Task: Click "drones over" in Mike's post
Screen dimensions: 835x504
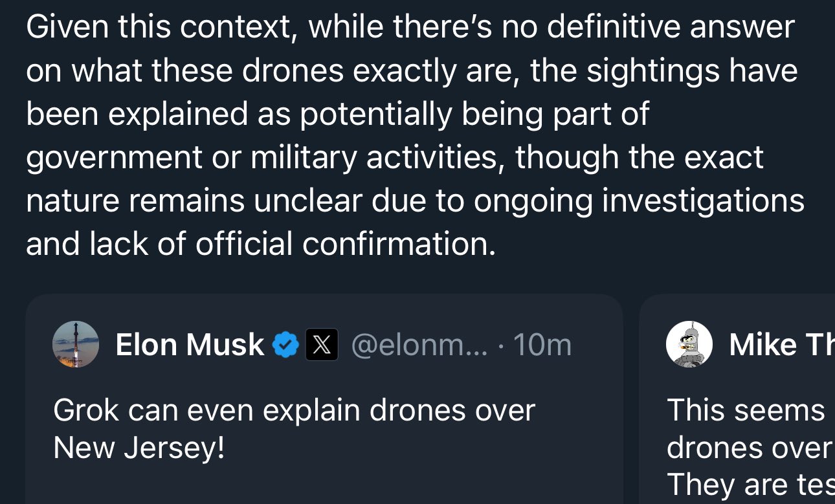Action: click(748, 448)
